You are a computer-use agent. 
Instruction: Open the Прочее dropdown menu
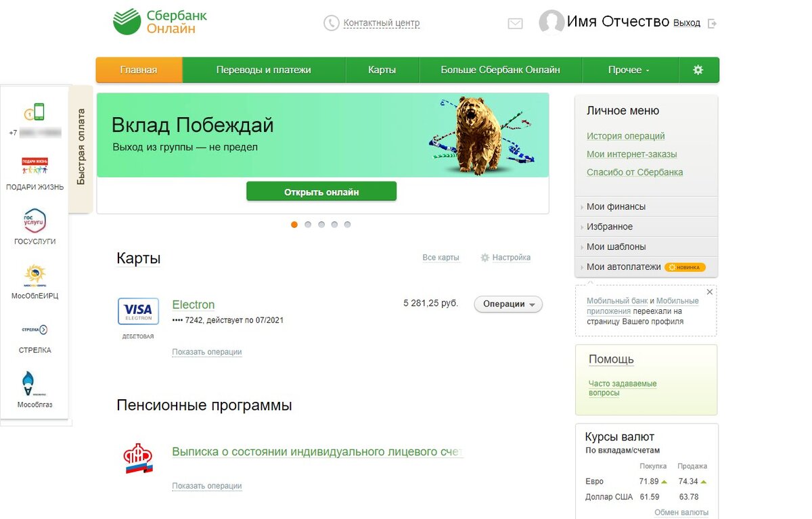(x=629, y=70)
